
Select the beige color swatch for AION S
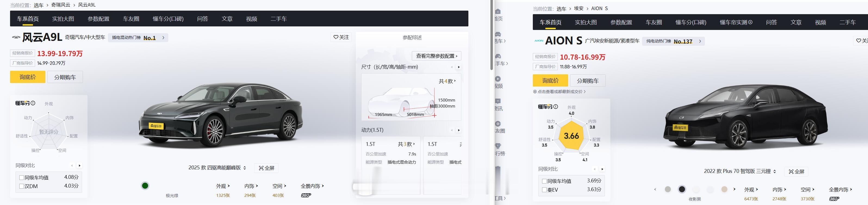[724, 189]
